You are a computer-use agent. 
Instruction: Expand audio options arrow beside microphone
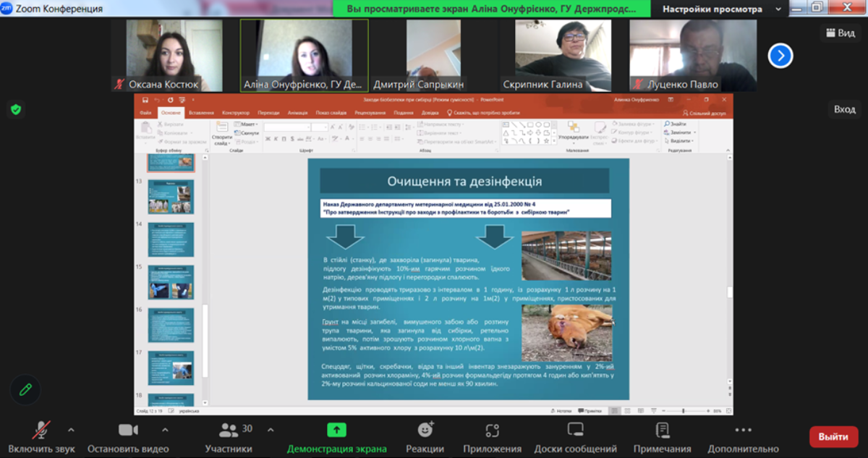tap(71, 429)
